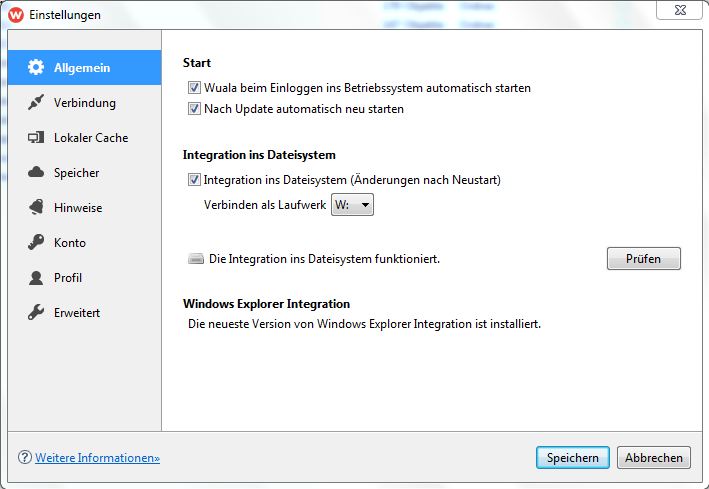This screenshot has width=709, height=489.
Task: Open the Verbindung settings section
Action: click(85, 103)
